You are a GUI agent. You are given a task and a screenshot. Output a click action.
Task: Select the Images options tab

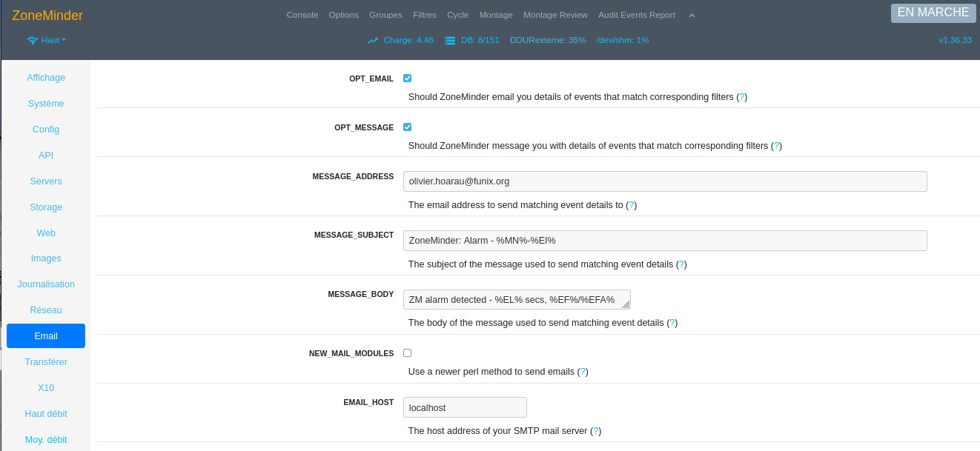click(x=46, y=258)
